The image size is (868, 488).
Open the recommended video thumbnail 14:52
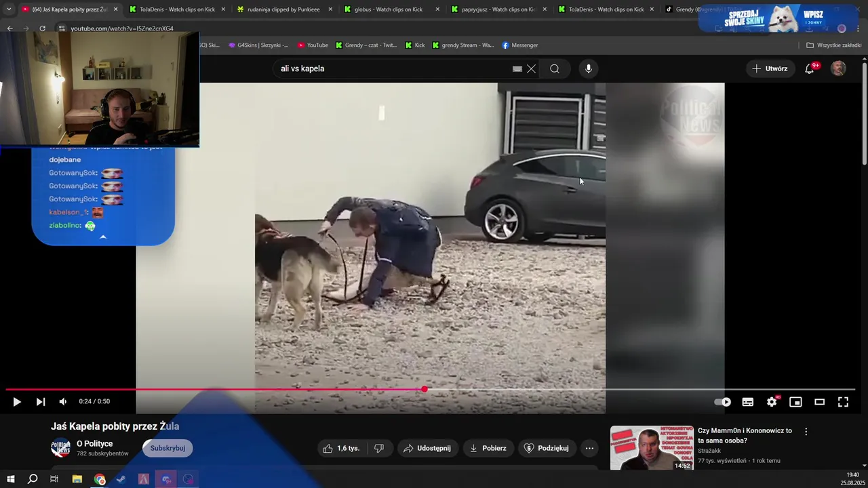[652, 447]
